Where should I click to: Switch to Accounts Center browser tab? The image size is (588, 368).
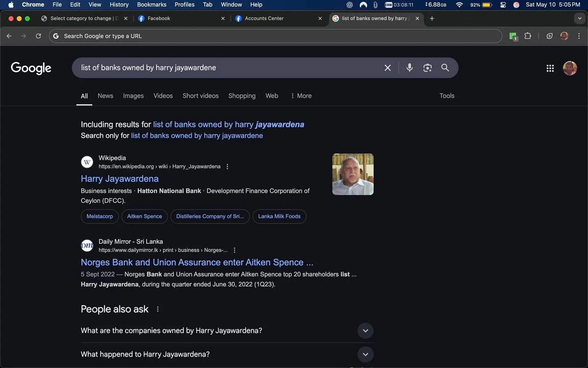click(x=278, y=18)
